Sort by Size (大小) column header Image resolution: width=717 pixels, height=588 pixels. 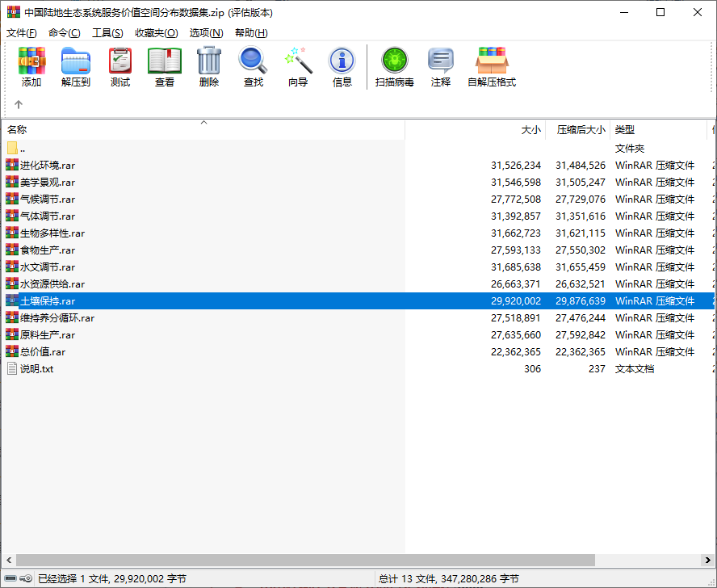[x=476, y=130]
